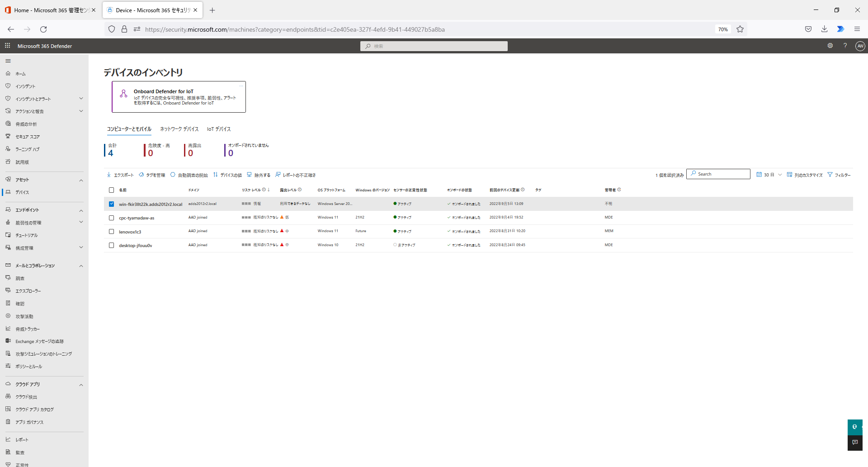Open 攻撃活動 campaigns page
The image size is (868, 467).
click(x=24, y=316)
